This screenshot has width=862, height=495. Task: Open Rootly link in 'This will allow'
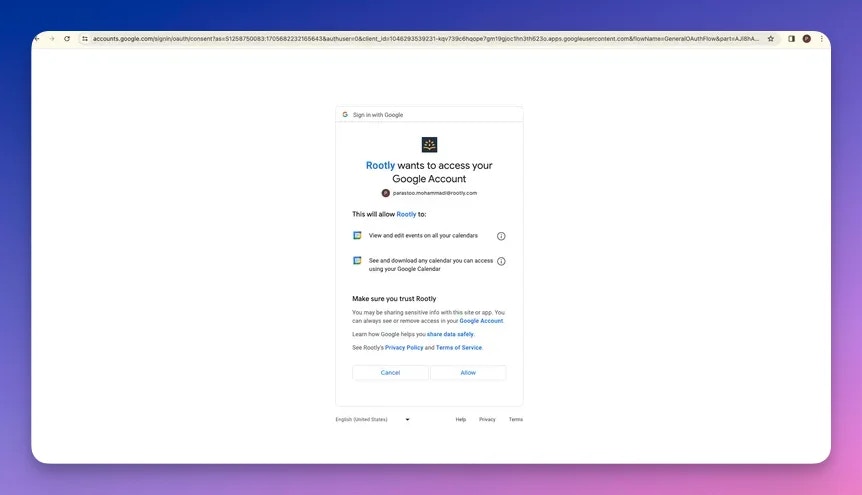406,214
